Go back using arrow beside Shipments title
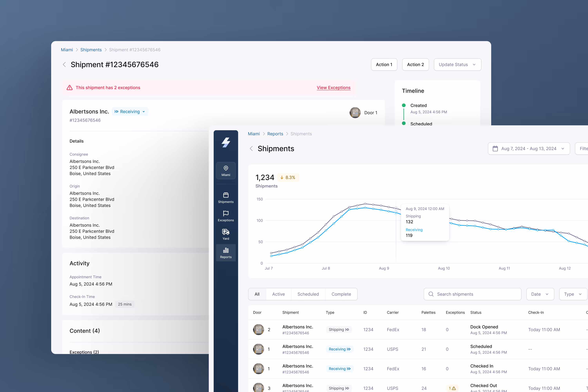Image resolution: width=588 pixels, height=392 pixels. 251,149
